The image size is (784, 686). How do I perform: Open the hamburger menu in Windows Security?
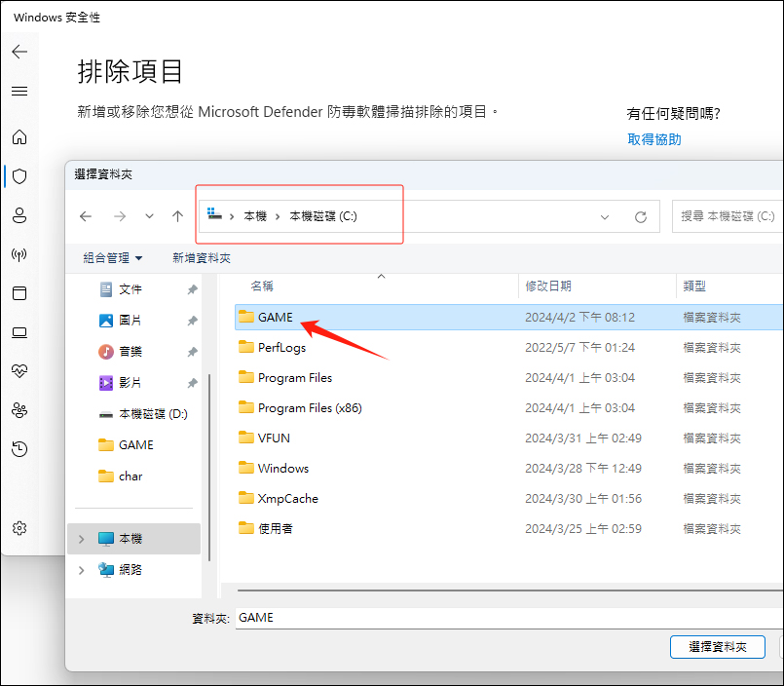[x=19, y=91]
